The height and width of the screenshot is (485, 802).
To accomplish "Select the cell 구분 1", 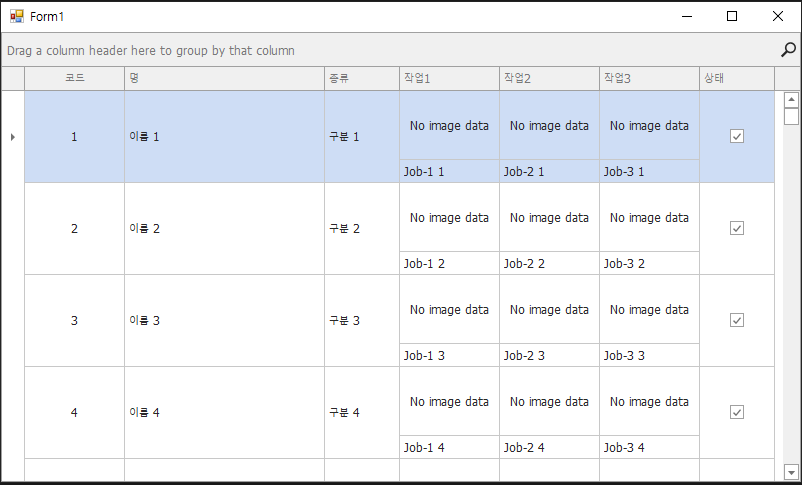I will [x=362, y=137].
